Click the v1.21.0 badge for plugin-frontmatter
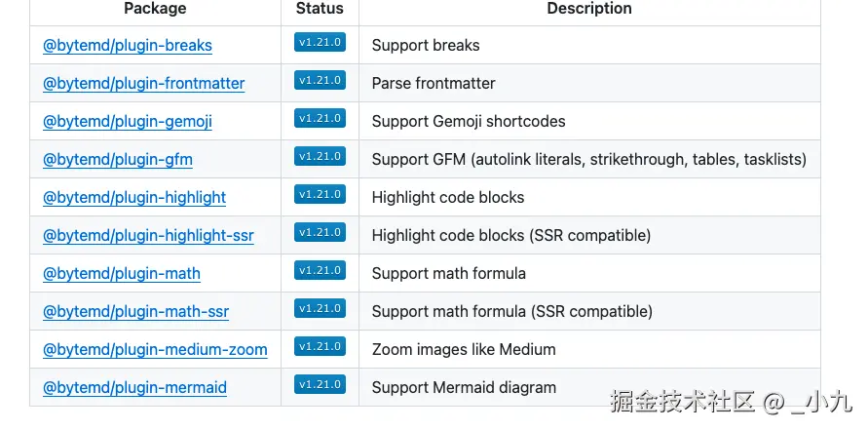Image resolution: width=868 pixels, height=430 pixels. pos(320,81)
